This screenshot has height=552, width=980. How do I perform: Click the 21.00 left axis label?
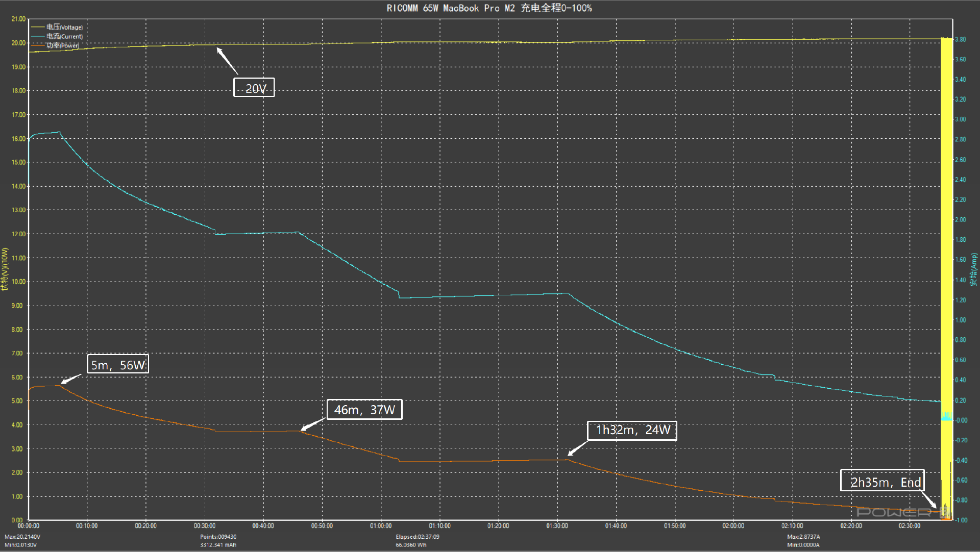click(x=18, y=19)
